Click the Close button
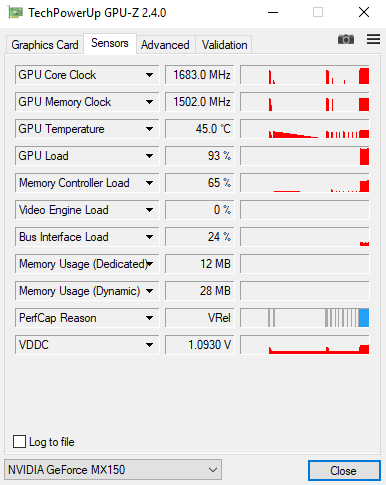This screenshot has height=485, width=386. 344,471
